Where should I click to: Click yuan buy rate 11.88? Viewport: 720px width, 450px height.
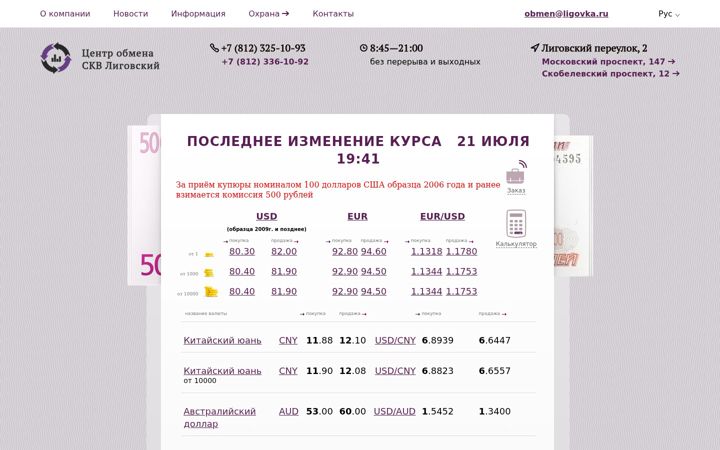[x=320, y=341]
